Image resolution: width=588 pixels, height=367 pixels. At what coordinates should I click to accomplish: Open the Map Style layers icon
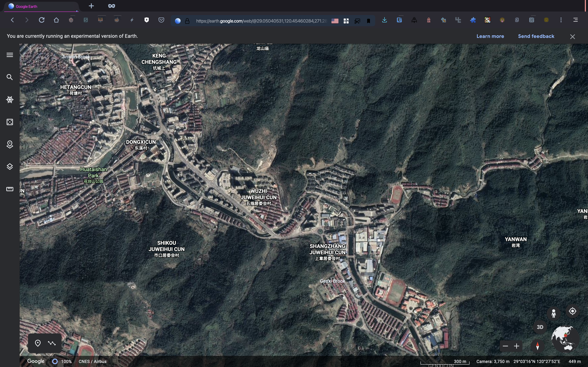pos(10,167)
